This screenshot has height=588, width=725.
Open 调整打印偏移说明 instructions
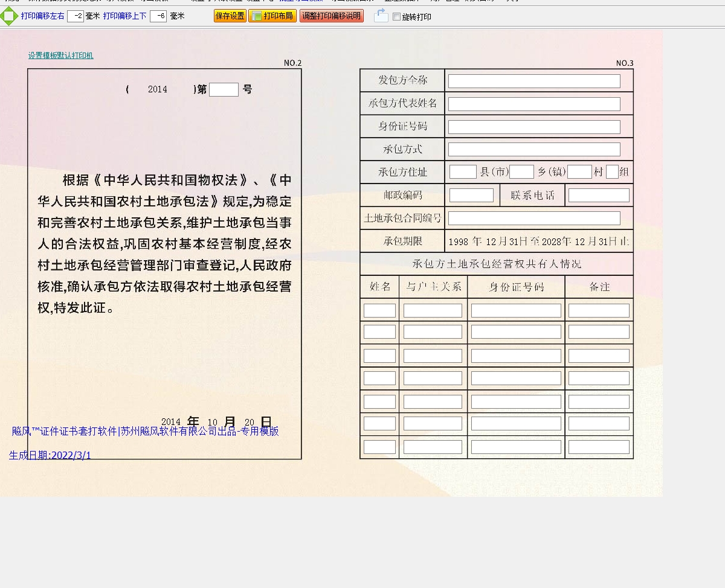point(331,16)
